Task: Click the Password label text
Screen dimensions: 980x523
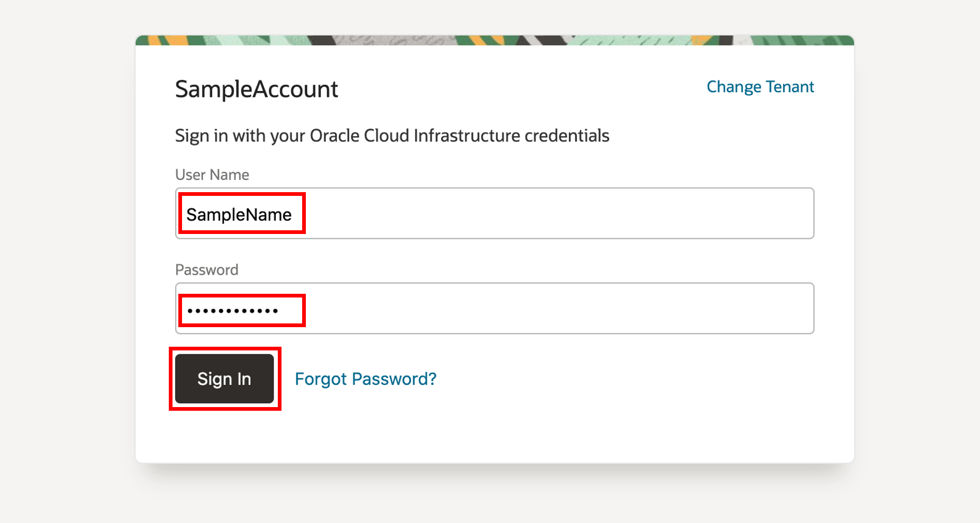Action: pos(206,270)
